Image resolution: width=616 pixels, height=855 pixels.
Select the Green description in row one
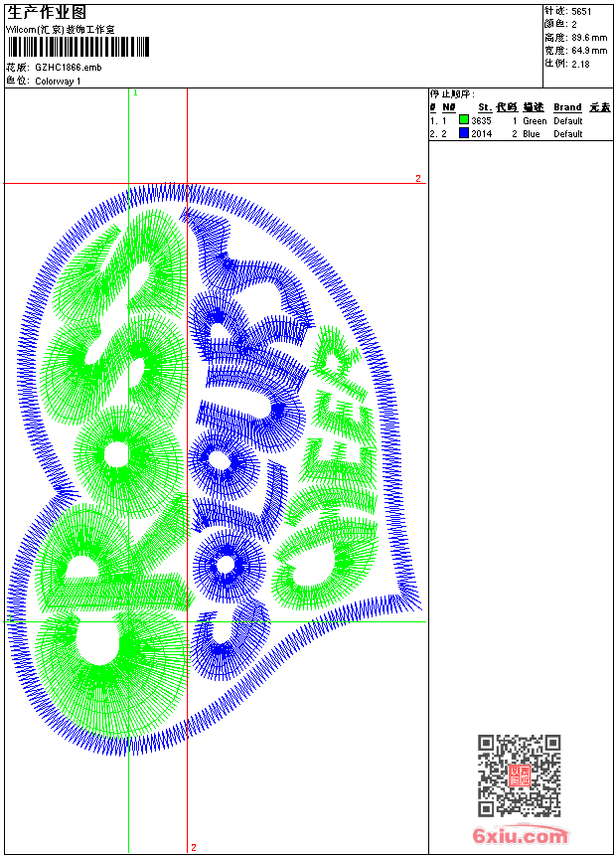[x=535, y=121]
